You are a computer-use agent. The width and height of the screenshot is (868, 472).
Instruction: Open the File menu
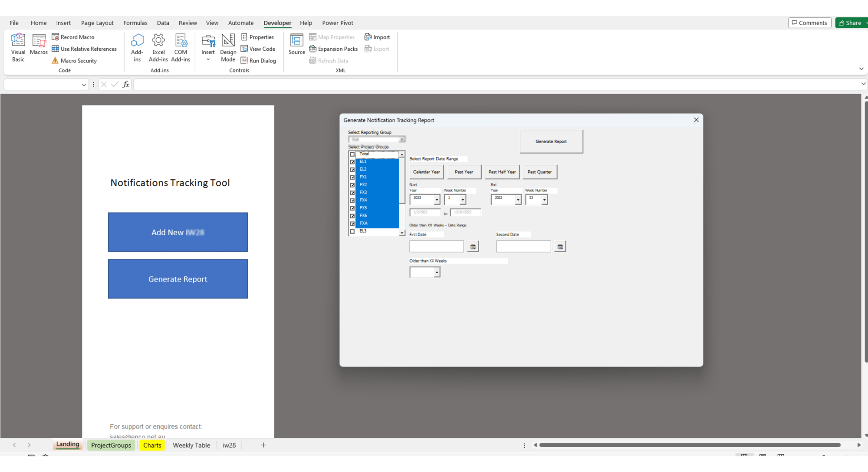coord(14,23)
